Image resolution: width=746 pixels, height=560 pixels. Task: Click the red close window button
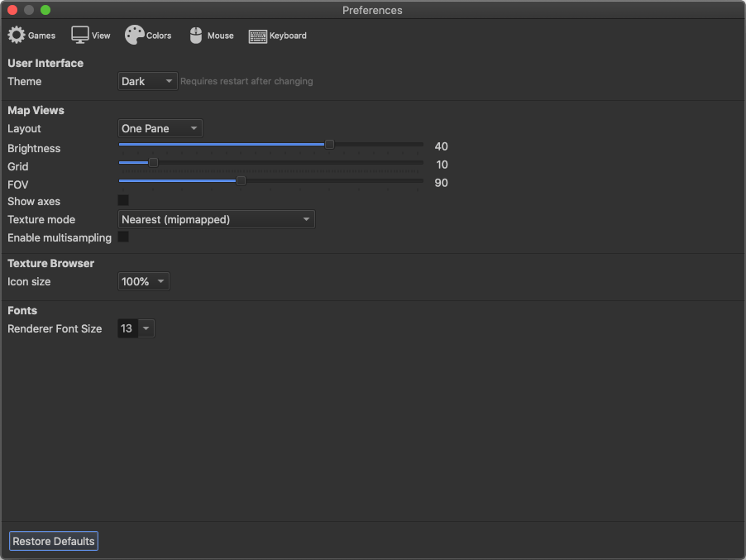point(12,10)
